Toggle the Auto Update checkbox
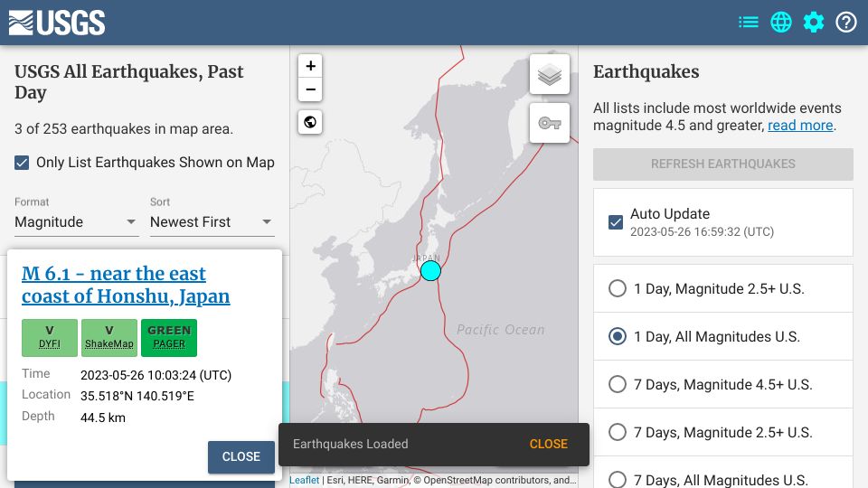 (x=616, y=222)
